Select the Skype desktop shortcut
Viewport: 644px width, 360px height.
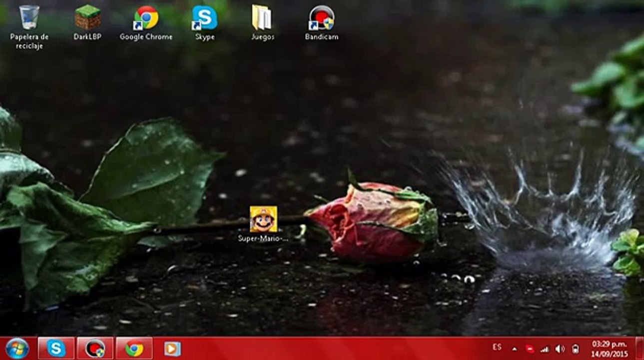[x=205, y=22]
